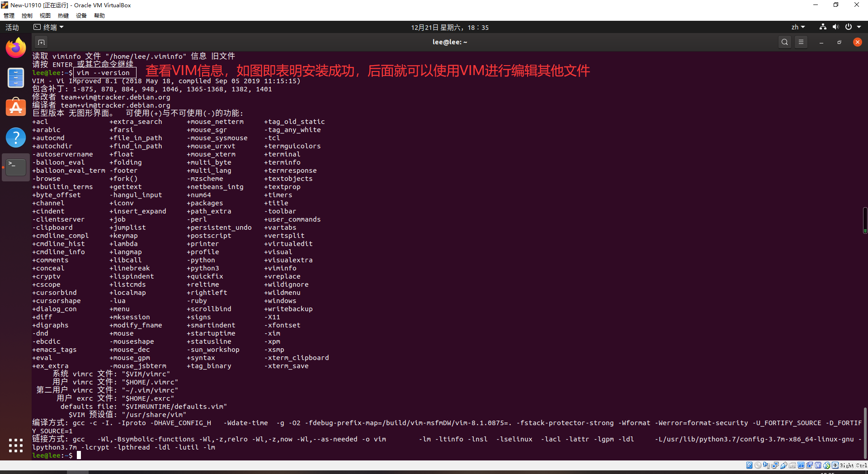
Task: Click the +mouse_xterm feature entry
Action: click(211, 154)
